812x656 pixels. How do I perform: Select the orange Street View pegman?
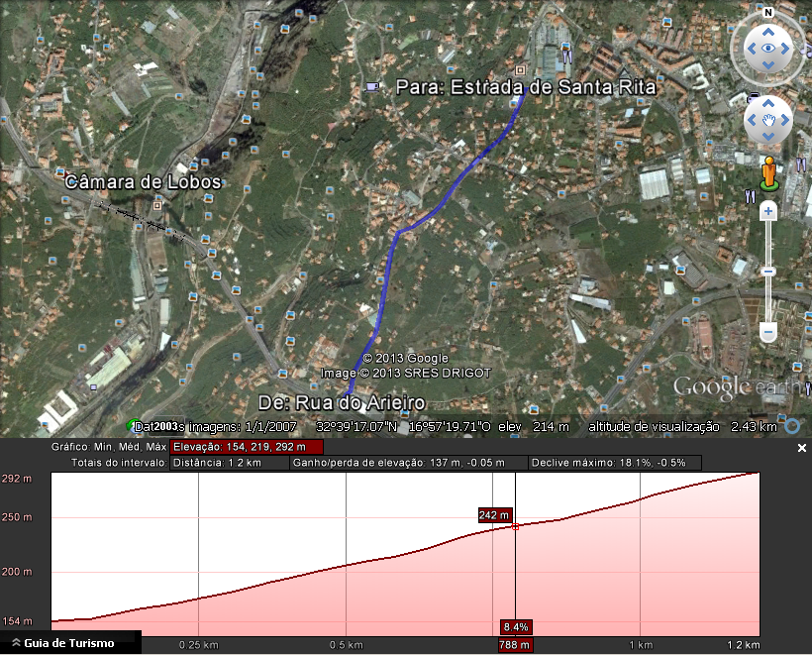coord(769,173)
